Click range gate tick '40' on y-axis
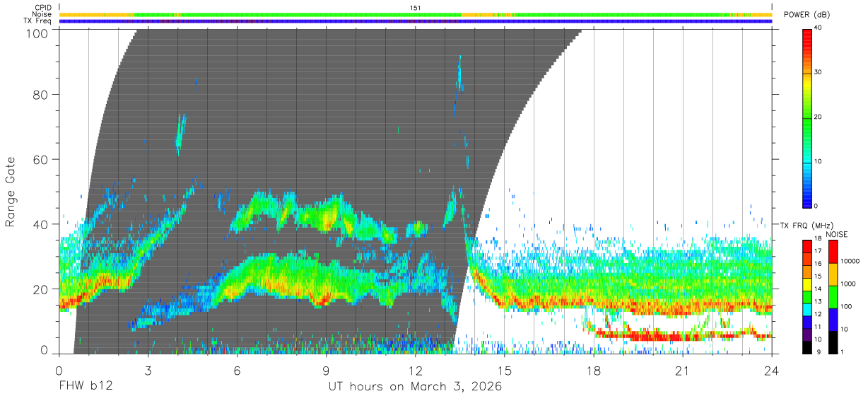Image resolution: width=868 pixels, height=401 pixels. pyautogui.click(x=41, y=224)
